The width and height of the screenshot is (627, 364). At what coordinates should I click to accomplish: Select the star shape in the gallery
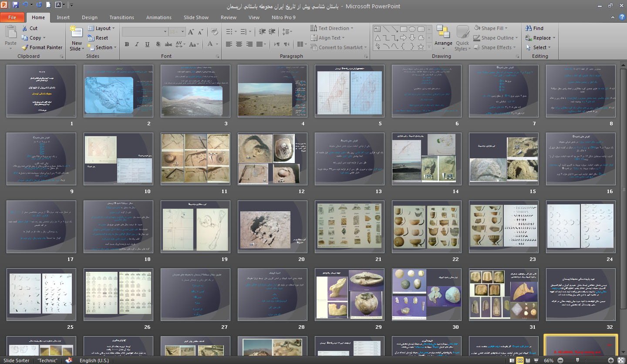coord(421,47)
